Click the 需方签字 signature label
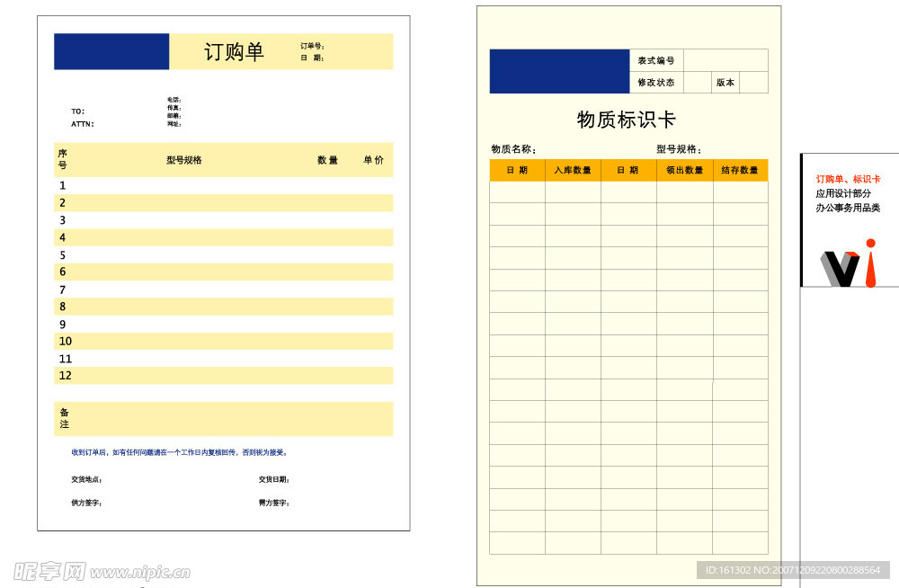 tap(274, 503)
